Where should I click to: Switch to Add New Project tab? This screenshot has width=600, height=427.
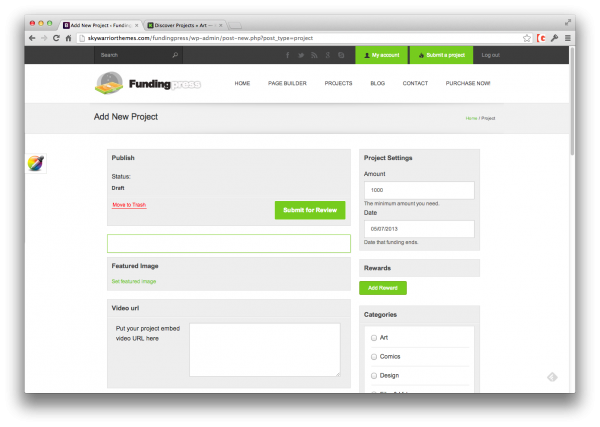pyautogui.click(x=100, y=25)
